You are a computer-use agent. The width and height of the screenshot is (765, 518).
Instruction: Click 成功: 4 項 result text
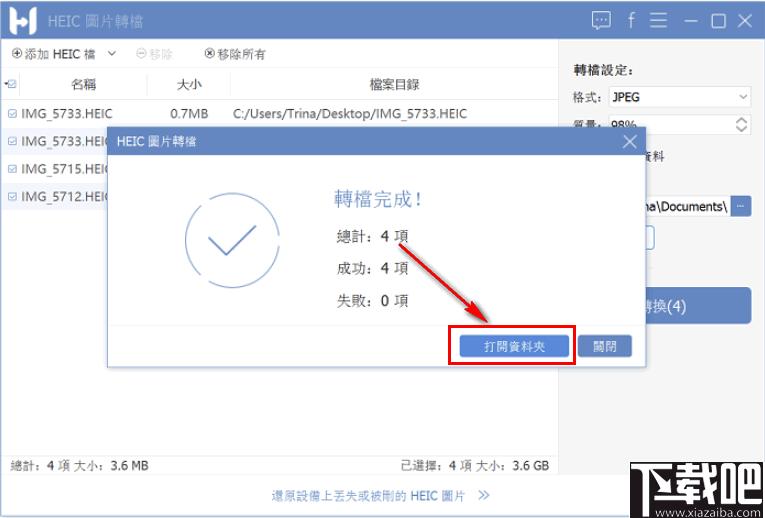(372, 268)
